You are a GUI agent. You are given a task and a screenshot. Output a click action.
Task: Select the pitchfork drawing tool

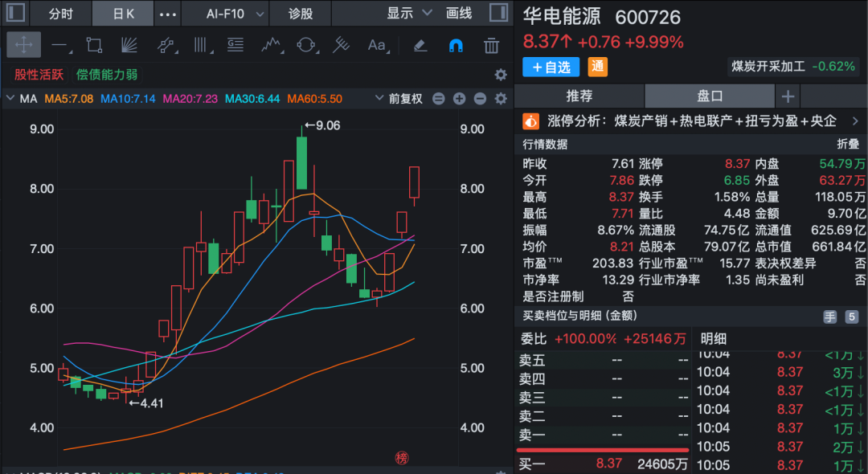341,45
